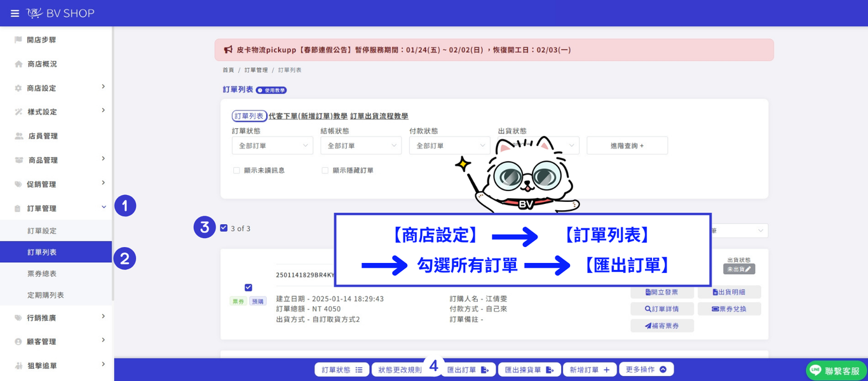Viewport: 868px width, 381px height.
Task: Expand the 促銷管理 sidebar chevron
Action: pos(103,183)
